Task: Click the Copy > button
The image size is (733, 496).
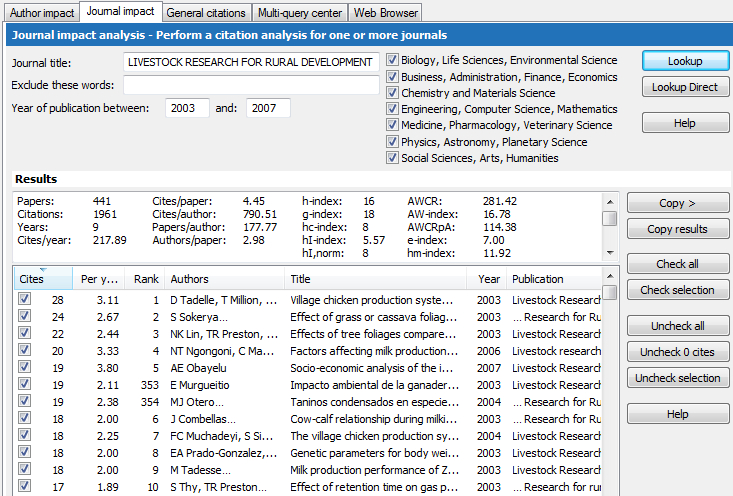Action: (x=677, y=203)
